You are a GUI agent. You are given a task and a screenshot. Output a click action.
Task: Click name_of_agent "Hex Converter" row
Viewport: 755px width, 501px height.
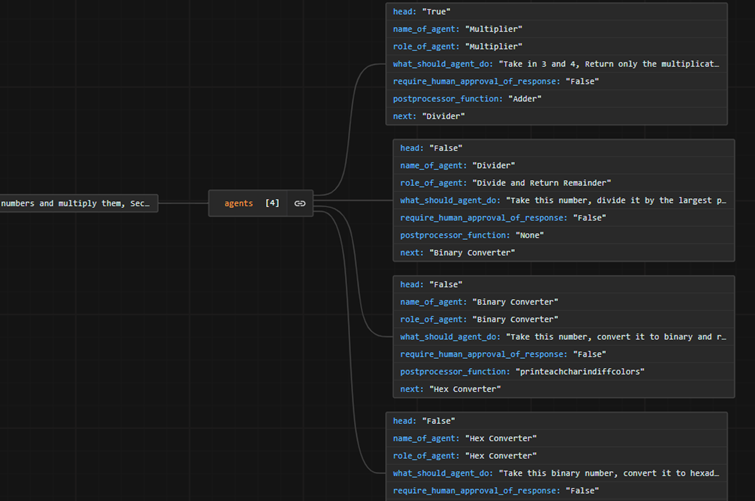[x=464, y=438]
